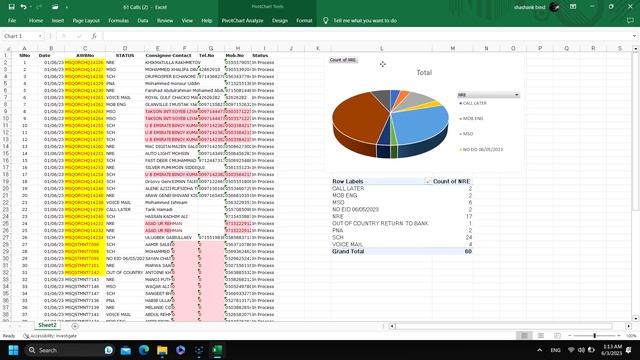Open the PivotChart Design tab

280,20
